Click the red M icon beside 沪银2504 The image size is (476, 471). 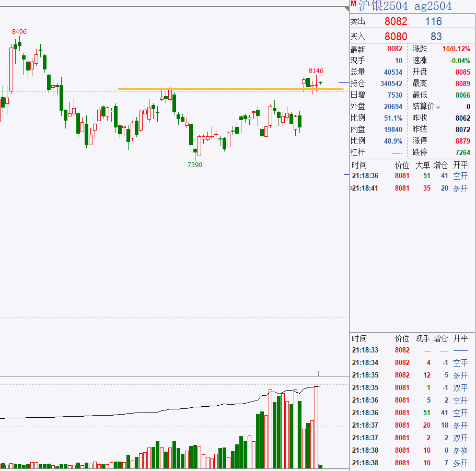[354, 5]
